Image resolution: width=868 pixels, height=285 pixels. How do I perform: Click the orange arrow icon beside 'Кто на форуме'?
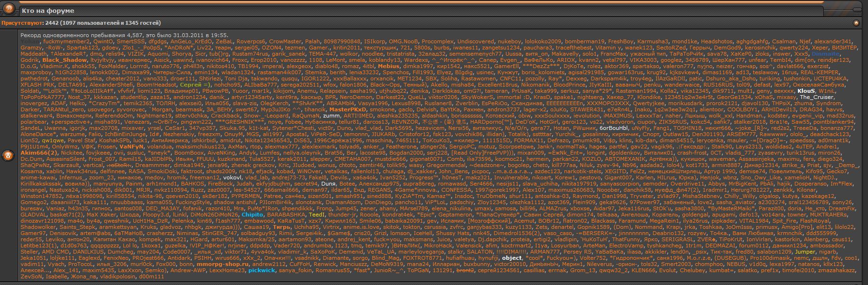(x=10, y=10)
